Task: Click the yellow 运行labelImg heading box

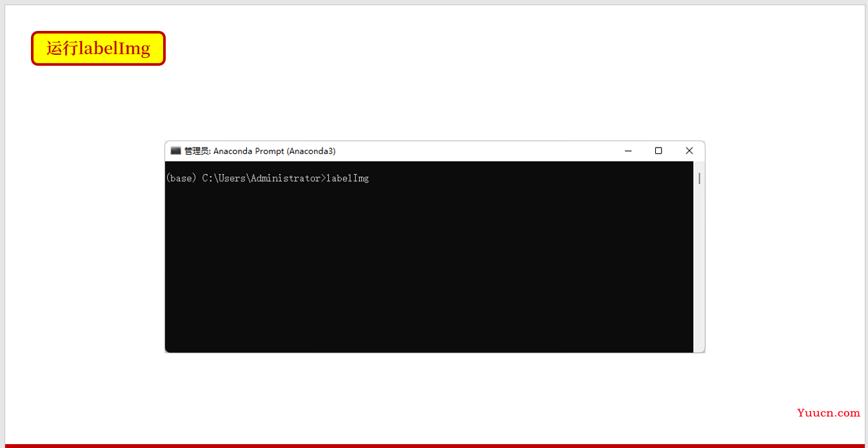Action: point(99,48)
